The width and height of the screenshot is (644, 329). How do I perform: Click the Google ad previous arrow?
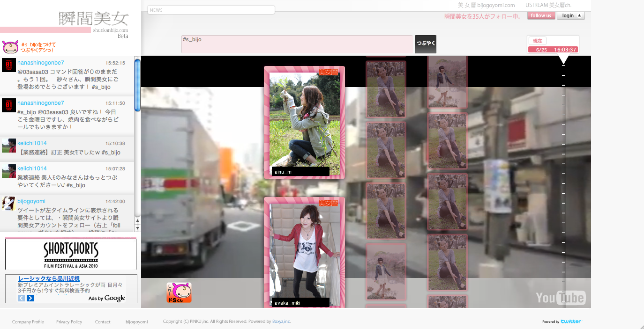coord(21,298)
